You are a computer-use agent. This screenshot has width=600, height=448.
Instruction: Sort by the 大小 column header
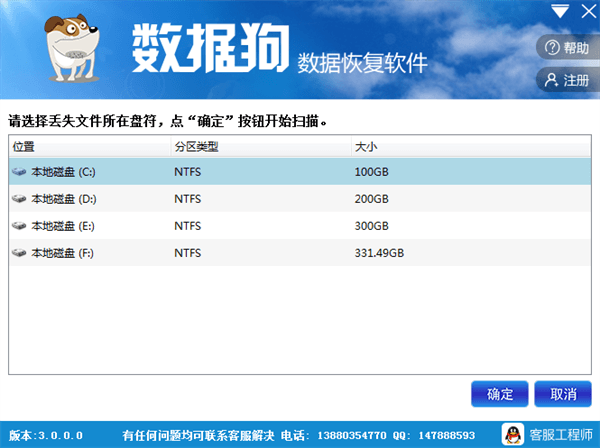click(471, 147)
